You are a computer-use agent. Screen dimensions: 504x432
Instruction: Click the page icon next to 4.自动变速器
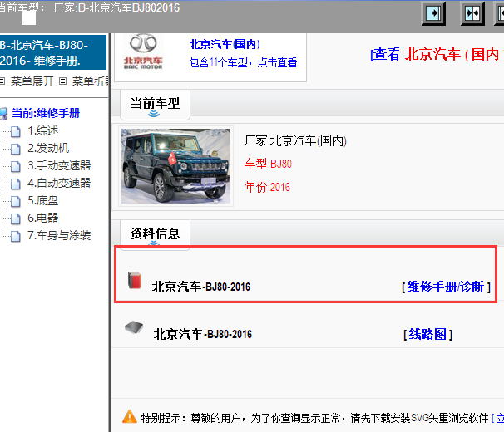click(16, 184)
